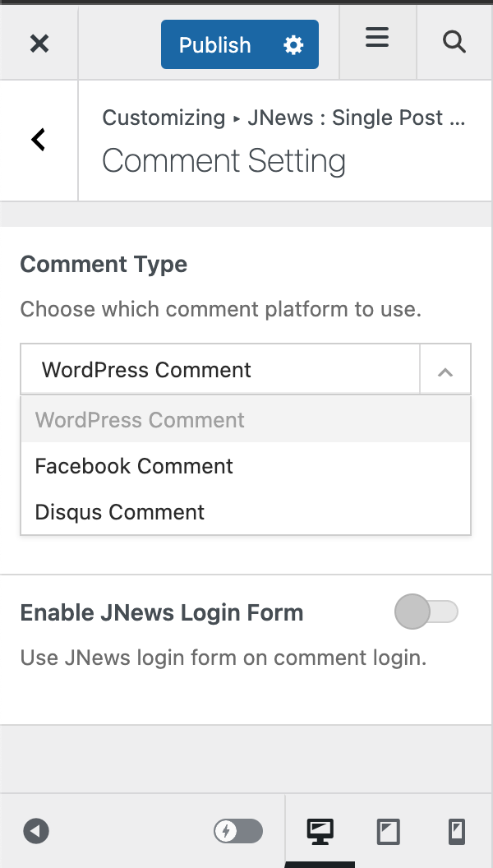This screenshot has width=493, height=868.
Task: Click the WordPress Comment select field
Action: click(x=220, y=370)
